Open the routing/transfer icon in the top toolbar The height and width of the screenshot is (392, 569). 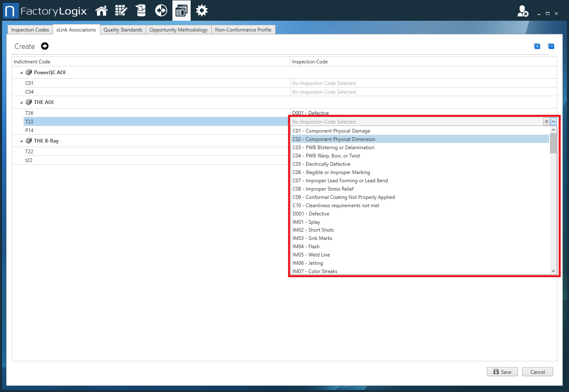pos(161,10)
